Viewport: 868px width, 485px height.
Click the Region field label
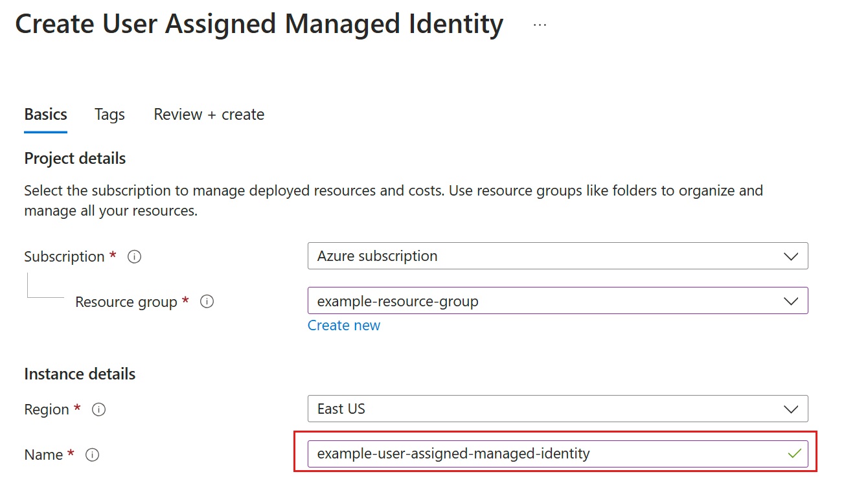(x=47, y=410)
